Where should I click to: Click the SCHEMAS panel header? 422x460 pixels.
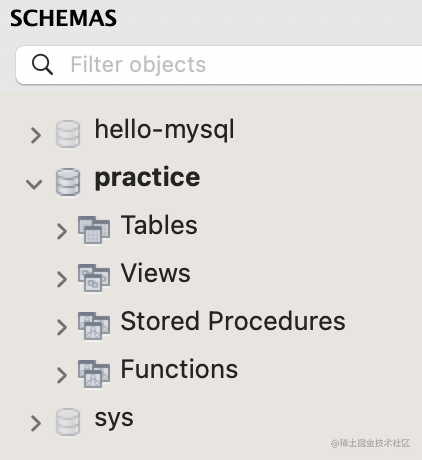63,18
